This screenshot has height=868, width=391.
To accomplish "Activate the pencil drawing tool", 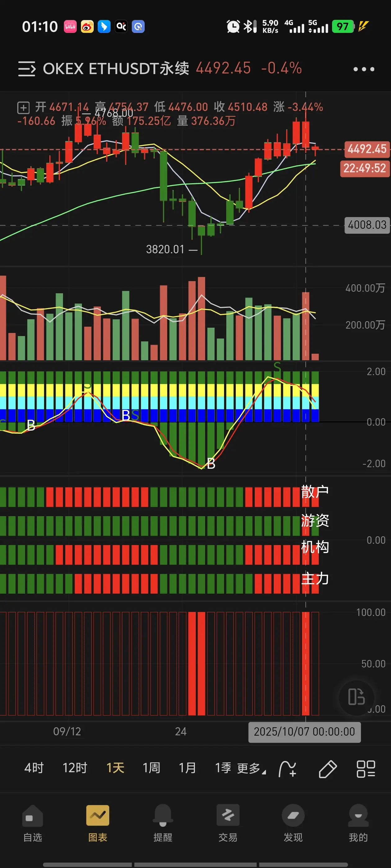I will click(328, 769).
